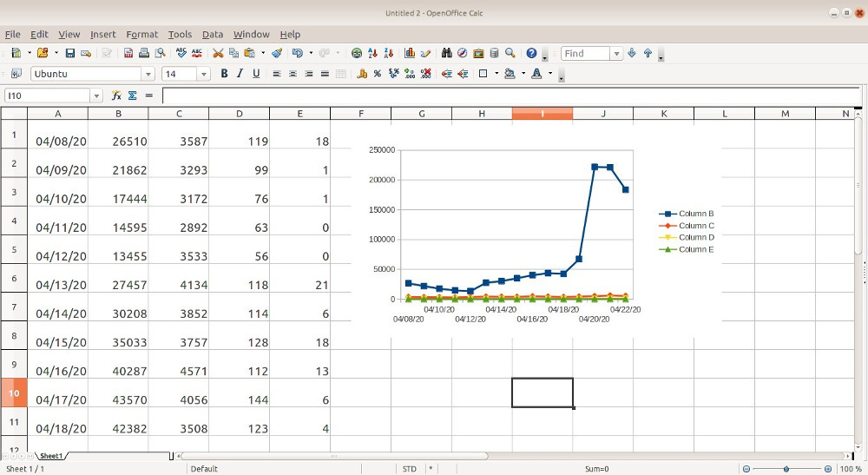Click Sort Ascending icon
Screen dimensions: 868x475
(x=372, y=53)
